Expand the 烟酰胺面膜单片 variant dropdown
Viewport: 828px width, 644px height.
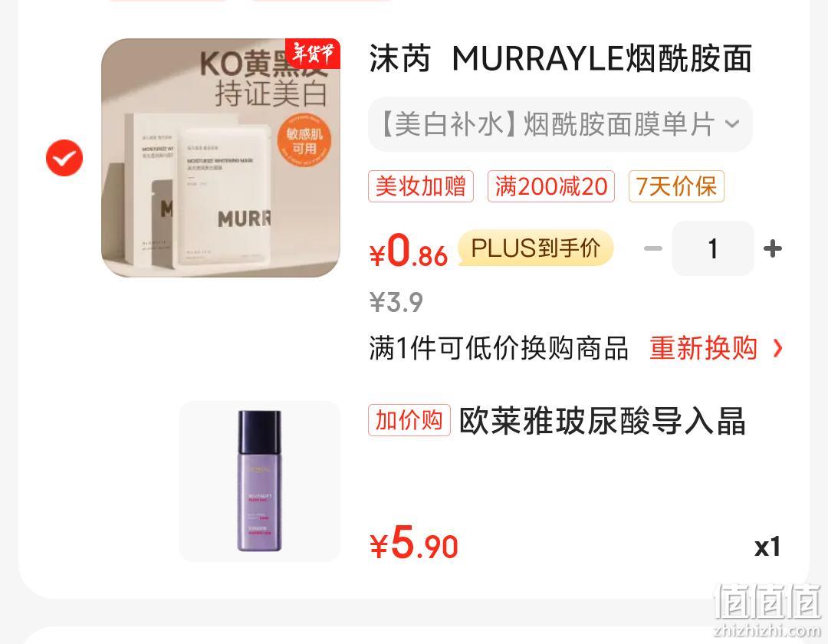[x=560, y=124]
